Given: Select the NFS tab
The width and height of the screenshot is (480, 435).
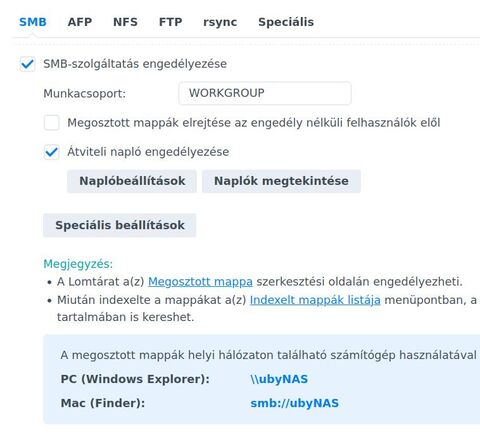Looking at the screenshot, I should pos(125,22).
